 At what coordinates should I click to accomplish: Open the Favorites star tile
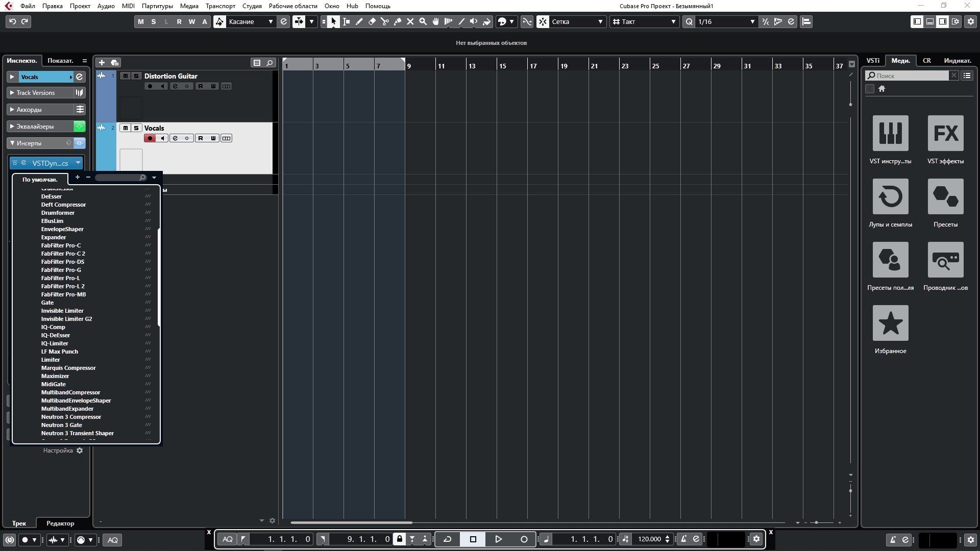890,323
